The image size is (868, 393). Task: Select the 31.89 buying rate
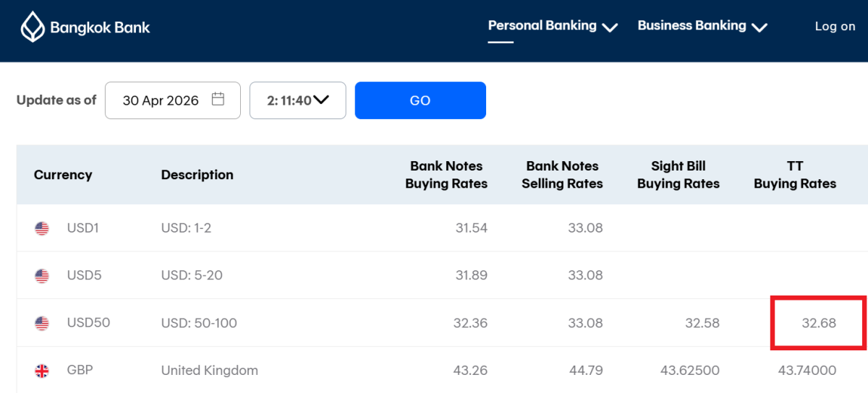pos(472,275)
